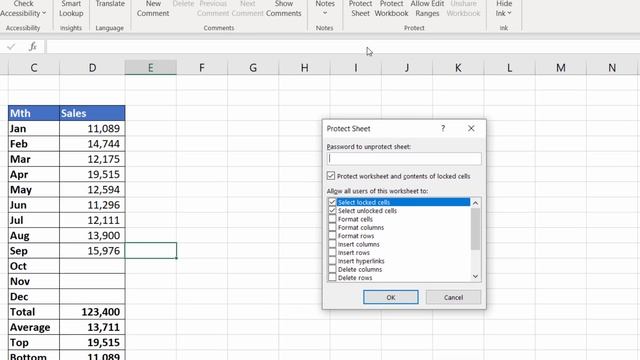
Task: Select the cell containing 11,089 for Jan
Action: click(x=92, y=129)
